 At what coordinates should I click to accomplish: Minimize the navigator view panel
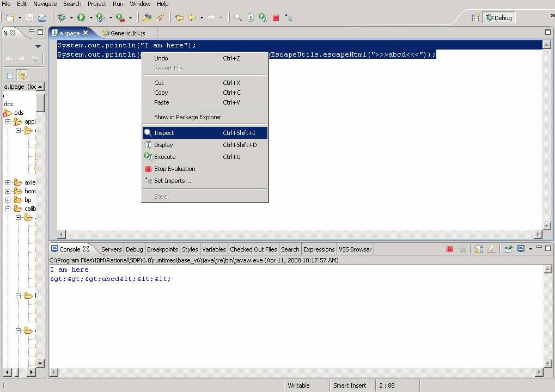32,31
